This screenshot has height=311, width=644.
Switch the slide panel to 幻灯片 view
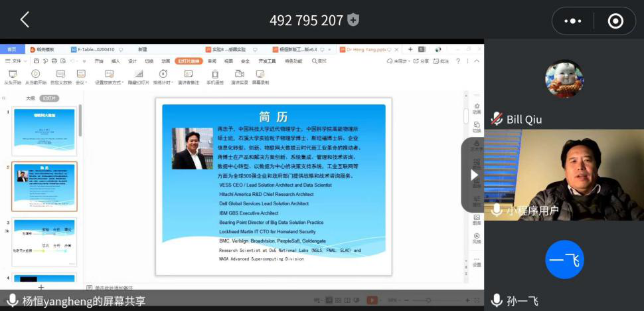pyautogui.click(x=49, y=98)
